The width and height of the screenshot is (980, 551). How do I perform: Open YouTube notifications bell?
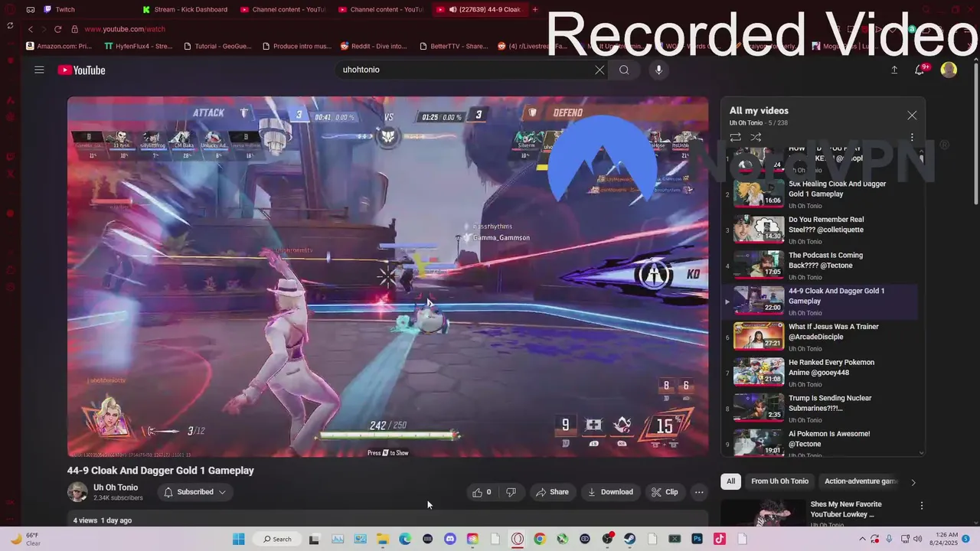[920, 70]
